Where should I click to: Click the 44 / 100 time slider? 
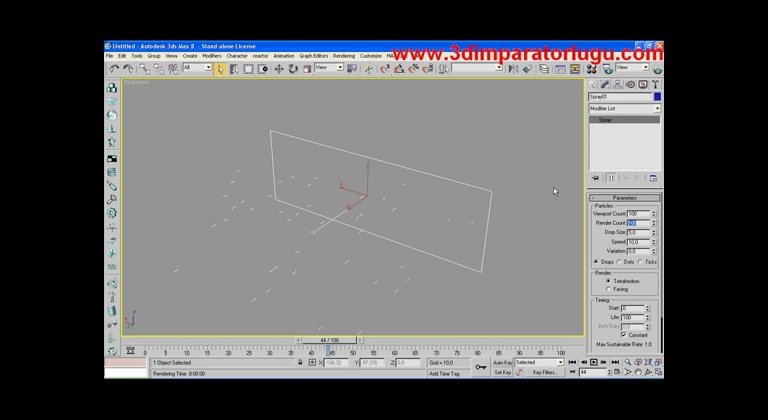329,340
